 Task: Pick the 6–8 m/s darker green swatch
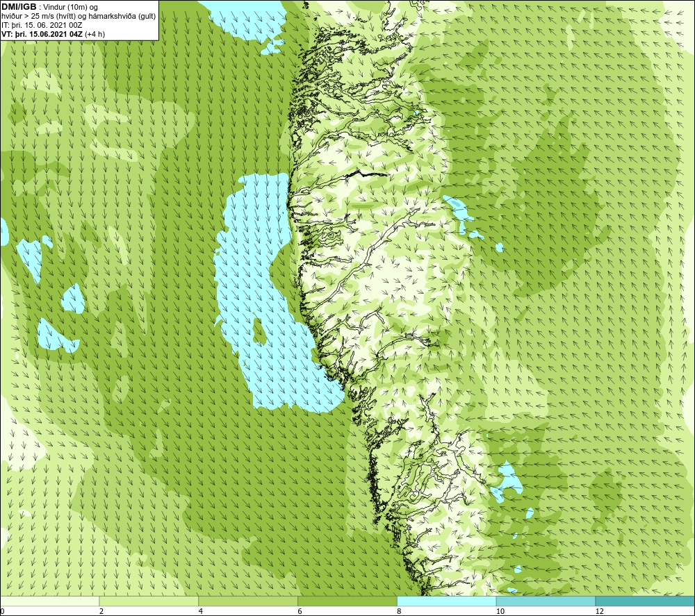347,601
